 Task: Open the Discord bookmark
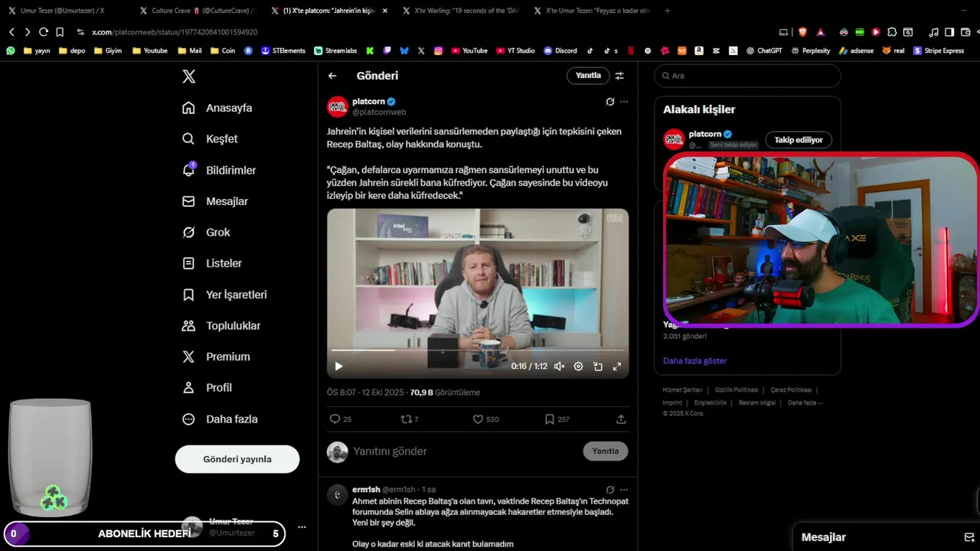(x=560, y=51)
